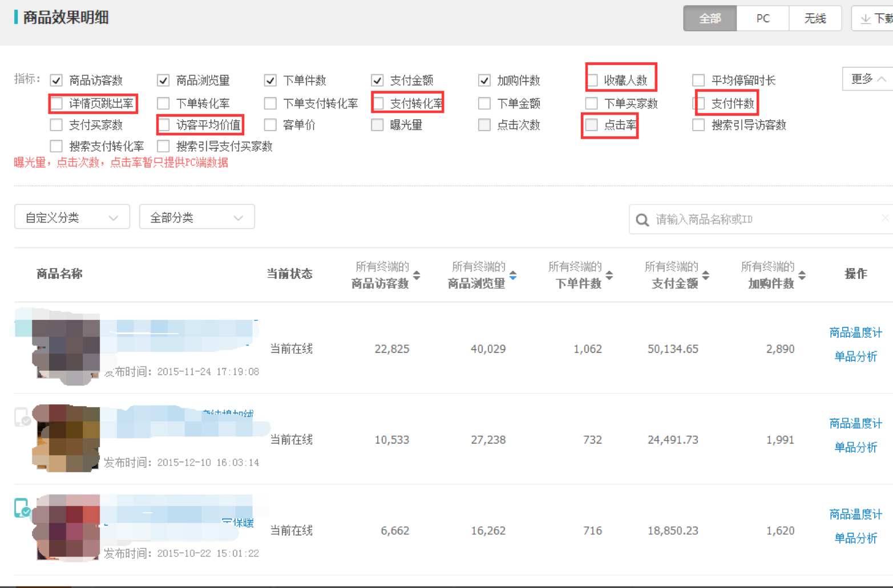The image size is (893, 588).
Task: Open 单品分析 for third product
Action: click(855, 538)
